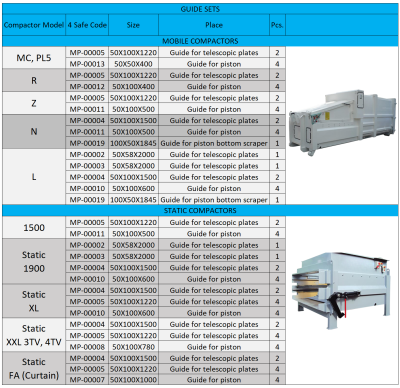The width and height of the screenshot is (400, 388).
Task: Select the R model cell
Action: click(34, 81)
